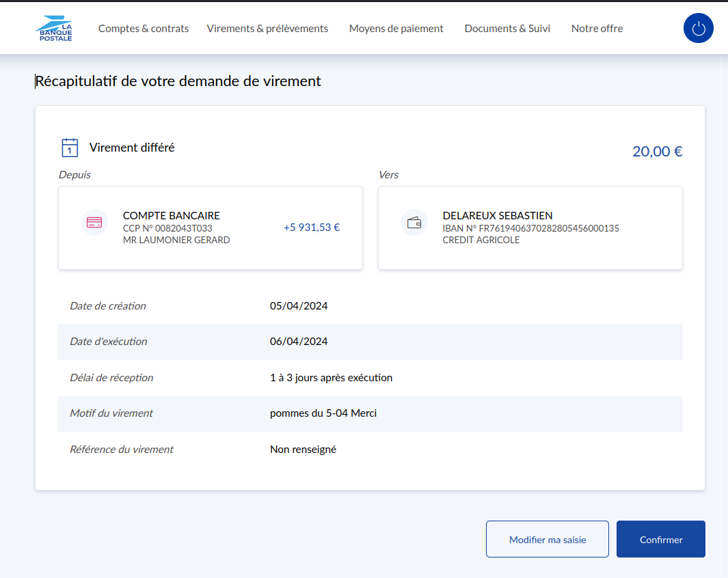
Task: Click the account balance +5 931,53 €
Action: (x=312, y=228)
